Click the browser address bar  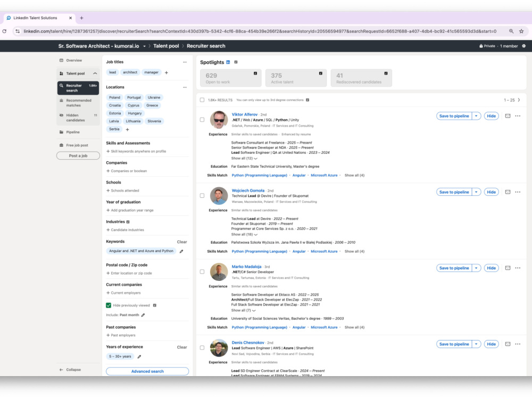[x=260, y=31]
